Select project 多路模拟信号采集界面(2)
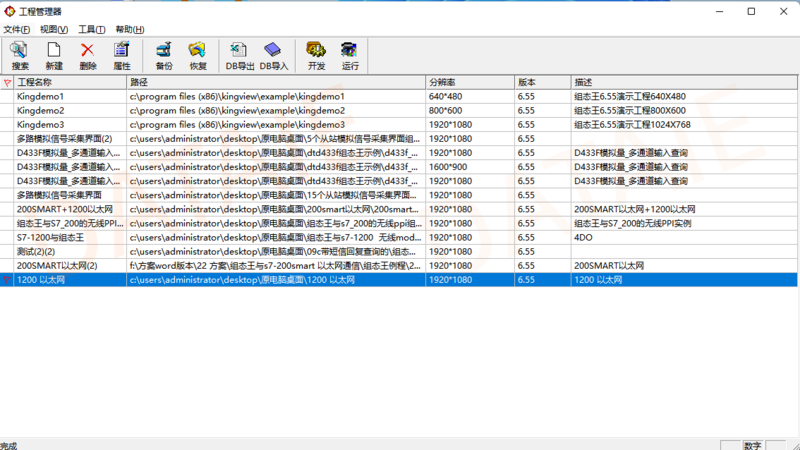 click(64, 139)
